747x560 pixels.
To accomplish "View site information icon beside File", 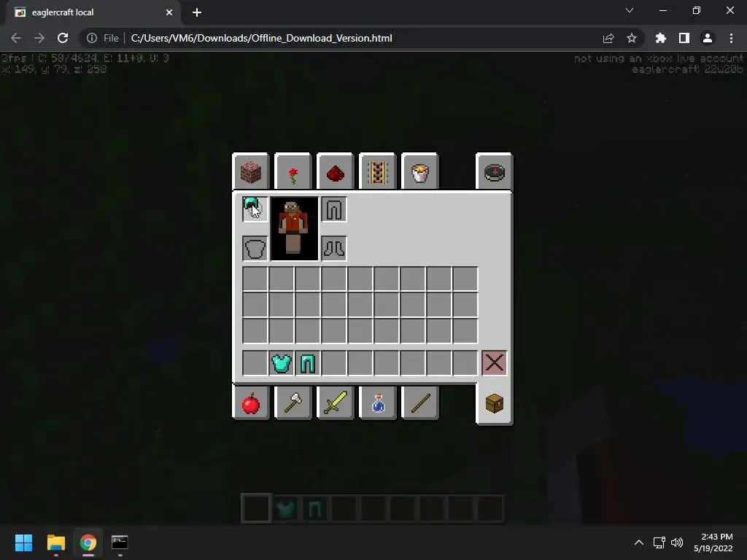I will tap(91, 38).
